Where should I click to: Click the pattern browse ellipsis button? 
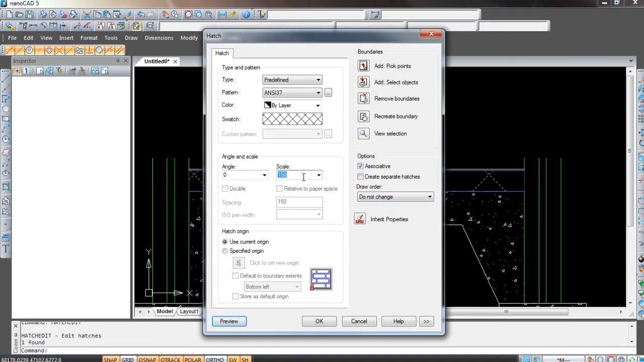328,93
